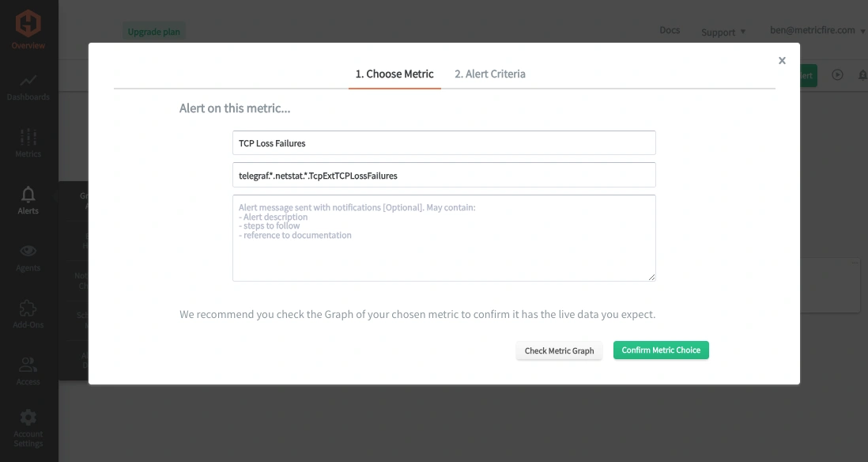Screen dimensions: 868x462
Task: Close the alert dialog with X
Action: 782,60
